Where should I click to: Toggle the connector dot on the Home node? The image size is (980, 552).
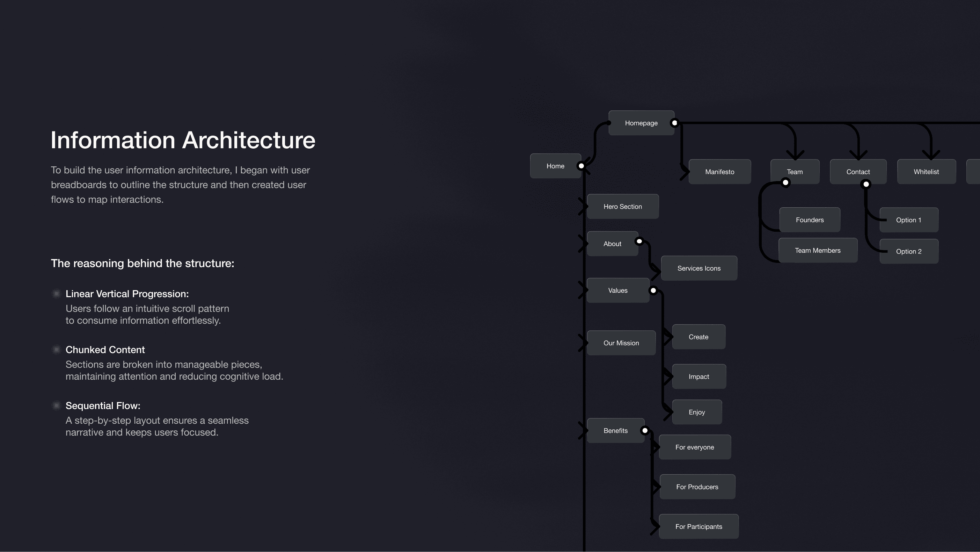[581, 166]
